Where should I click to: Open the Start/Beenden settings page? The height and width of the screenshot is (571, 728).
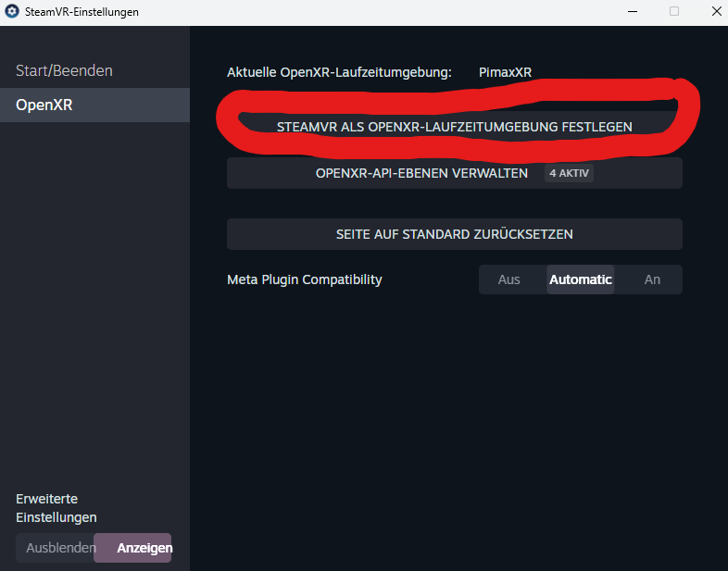94,70
